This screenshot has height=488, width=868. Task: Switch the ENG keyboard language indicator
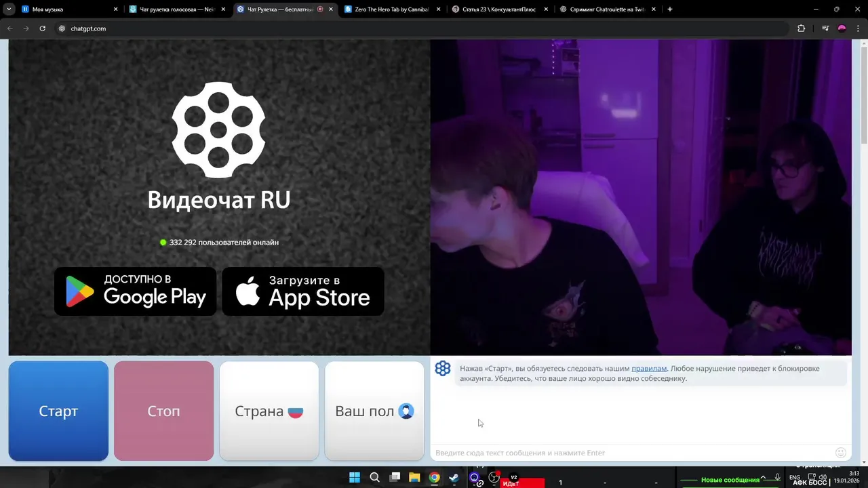pos(795,478)
